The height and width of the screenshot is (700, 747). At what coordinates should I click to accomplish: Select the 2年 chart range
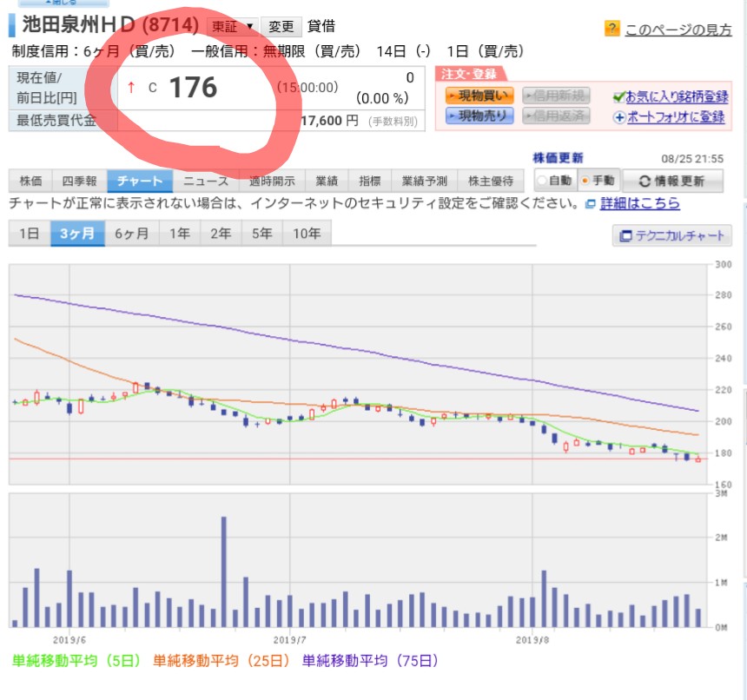tap(221, 234)
